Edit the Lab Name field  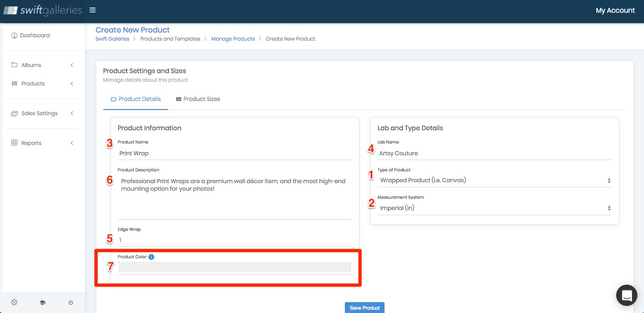(x=494, y=153)
